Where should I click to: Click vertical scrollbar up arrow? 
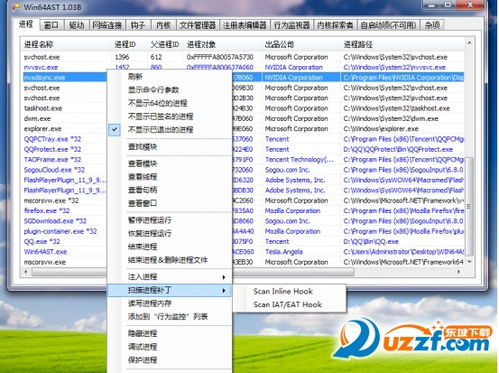pos(469,43)
